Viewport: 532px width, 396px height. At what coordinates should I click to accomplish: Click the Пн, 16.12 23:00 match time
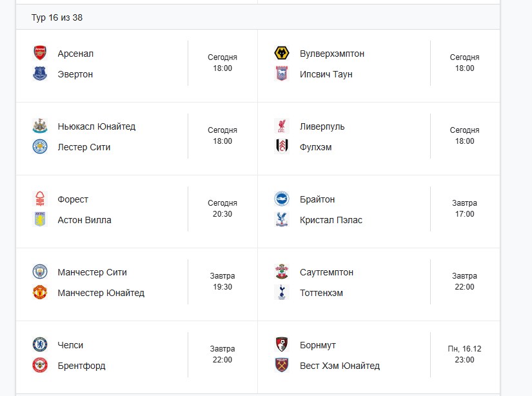tap(464, 355)
